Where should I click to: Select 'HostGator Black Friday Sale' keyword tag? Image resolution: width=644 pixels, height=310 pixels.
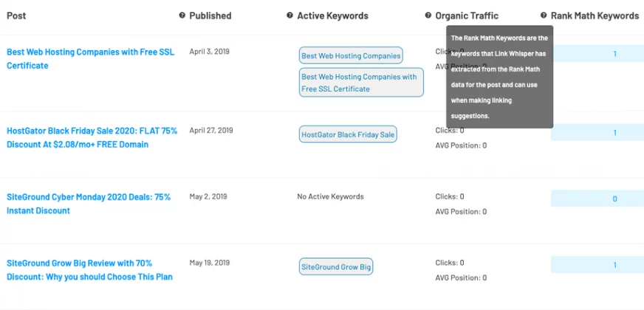pos(348,134)
